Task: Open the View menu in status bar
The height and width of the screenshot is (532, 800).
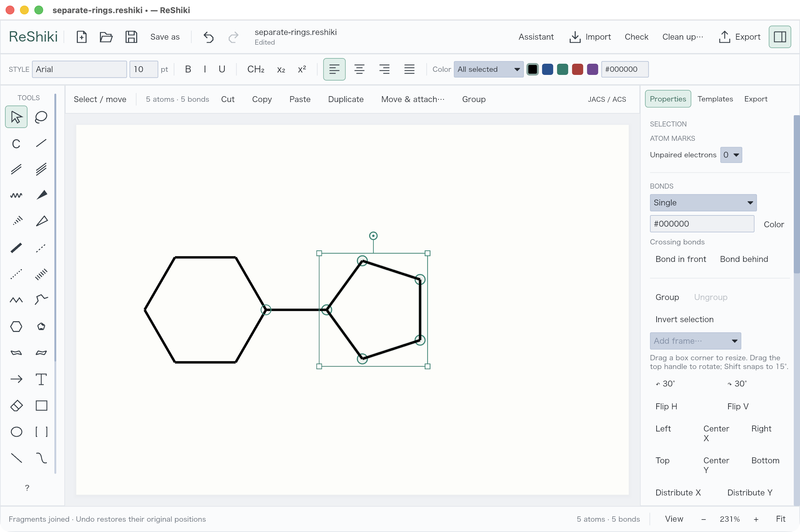Action: coord(674,519)
